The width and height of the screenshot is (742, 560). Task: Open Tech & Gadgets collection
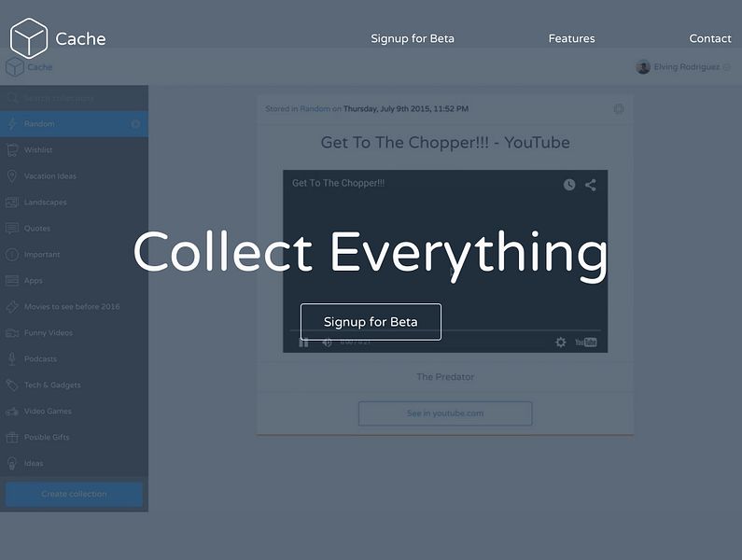tap(74, 385)
